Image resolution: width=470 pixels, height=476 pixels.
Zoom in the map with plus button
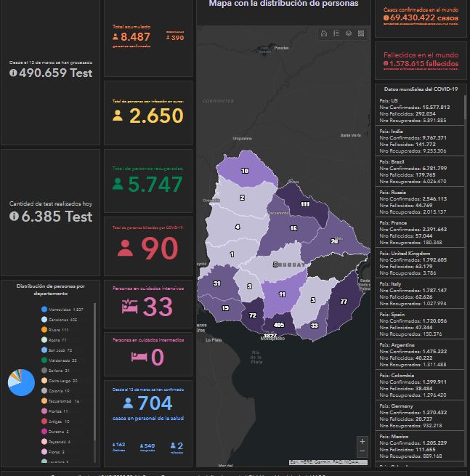[362, 442]
